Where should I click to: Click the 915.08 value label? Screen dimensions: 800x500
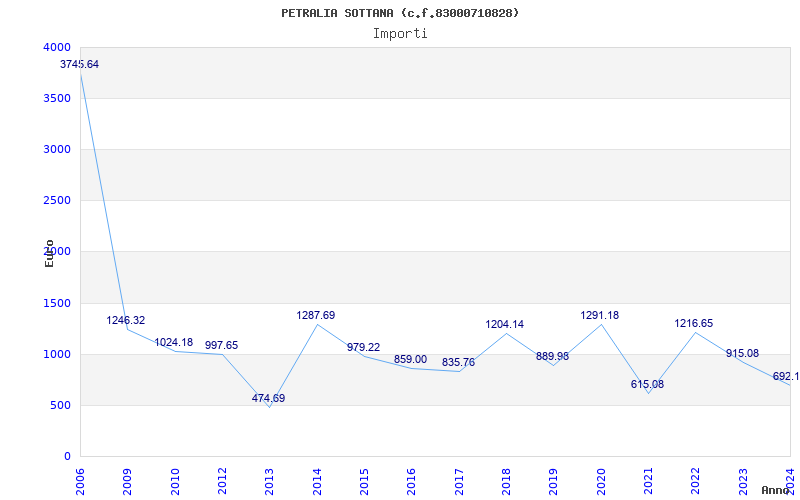tap(742, 354)
